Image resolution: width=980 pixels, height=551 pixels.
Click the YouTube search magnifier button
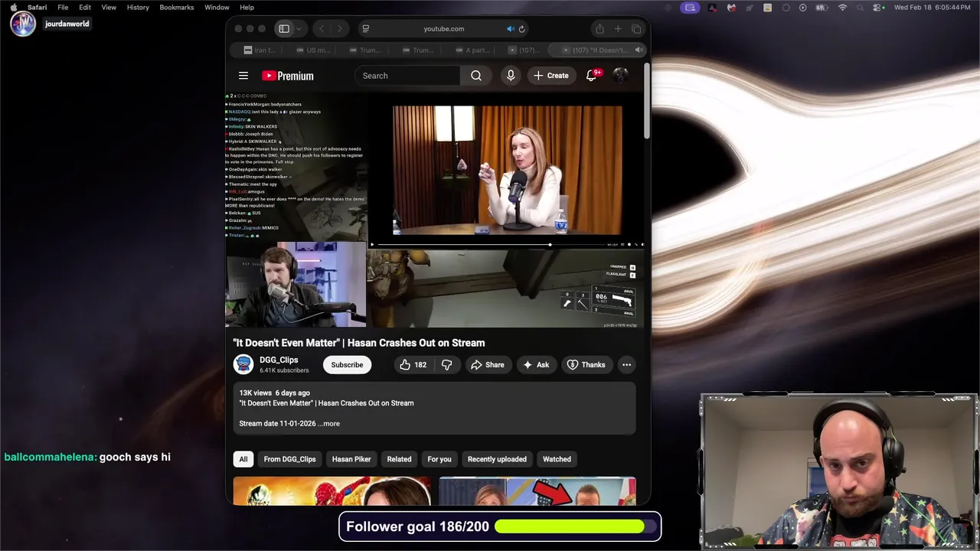[476, 76]
